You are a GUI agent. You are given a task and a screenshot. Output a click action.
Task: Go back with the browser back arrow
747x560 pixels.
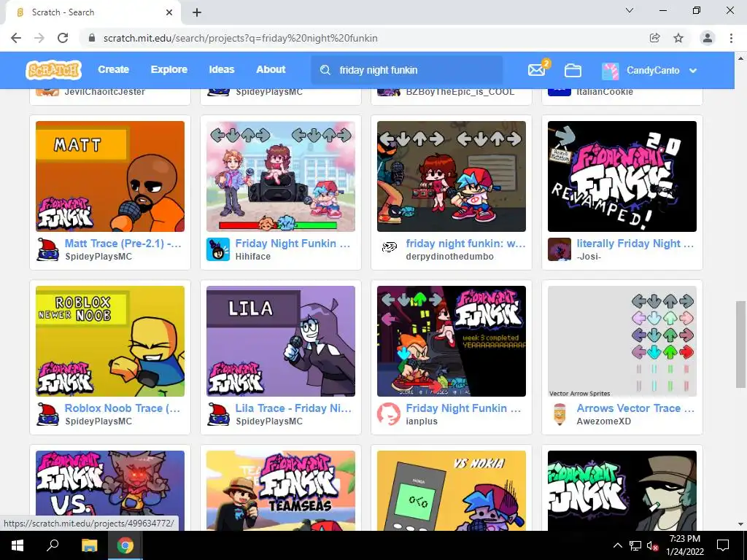tap(16, 38)
